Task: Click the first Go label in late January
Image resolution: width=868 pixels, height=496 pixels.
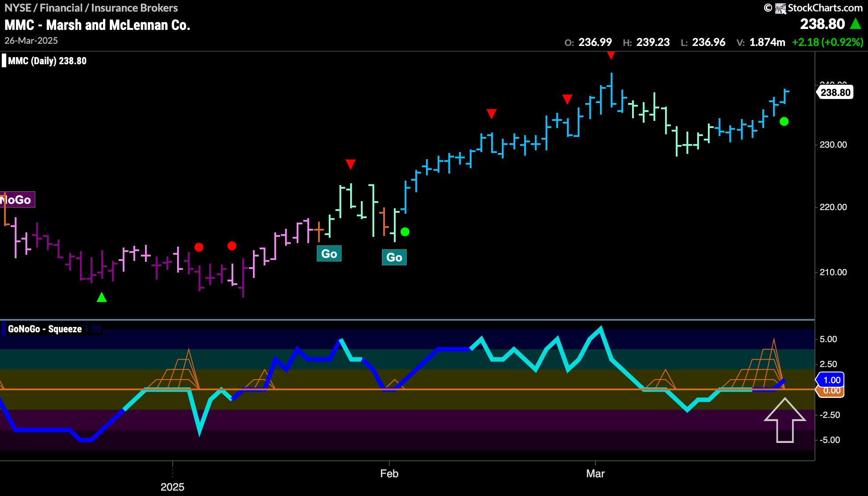Action: (329, 254)
